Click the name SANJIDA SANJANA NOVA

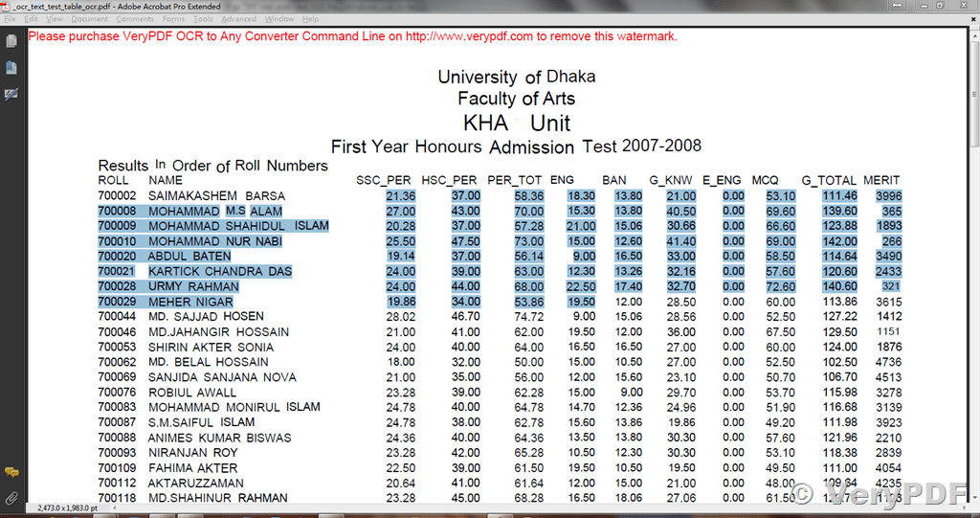tap(222, 377)
